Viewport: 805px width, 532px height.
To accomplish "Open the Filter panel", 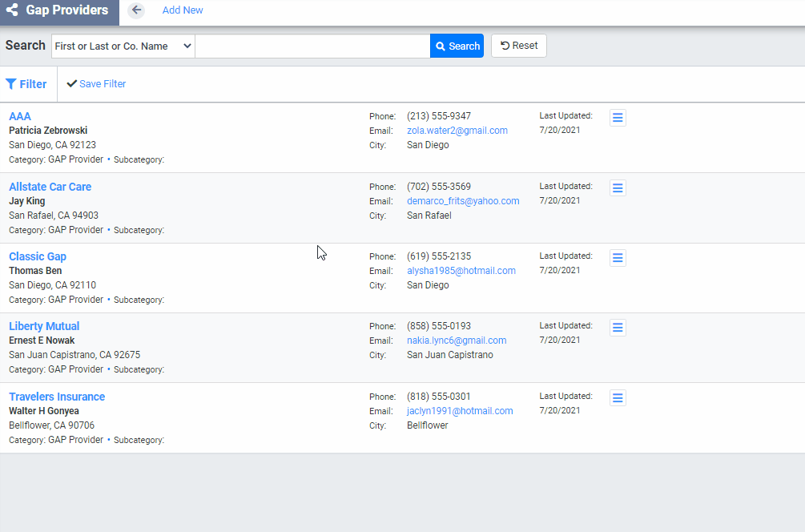I will click(26, 84).
